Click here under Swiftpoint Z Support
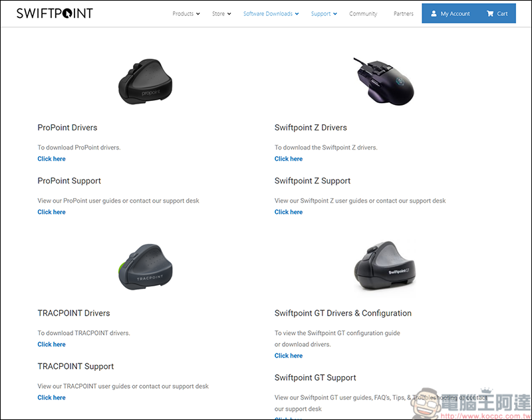The width and height of the screenshot is (532, 420). click(x=289, y=212)
